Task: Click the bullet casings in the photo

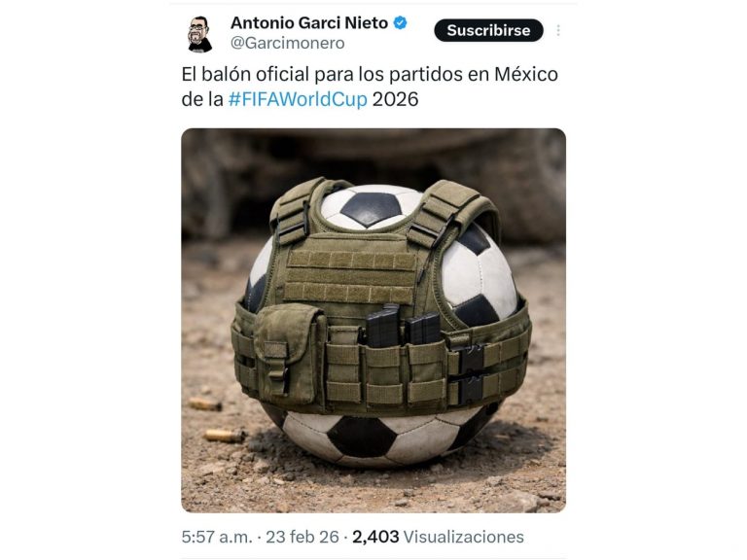Action: click(x=215, y=421)
